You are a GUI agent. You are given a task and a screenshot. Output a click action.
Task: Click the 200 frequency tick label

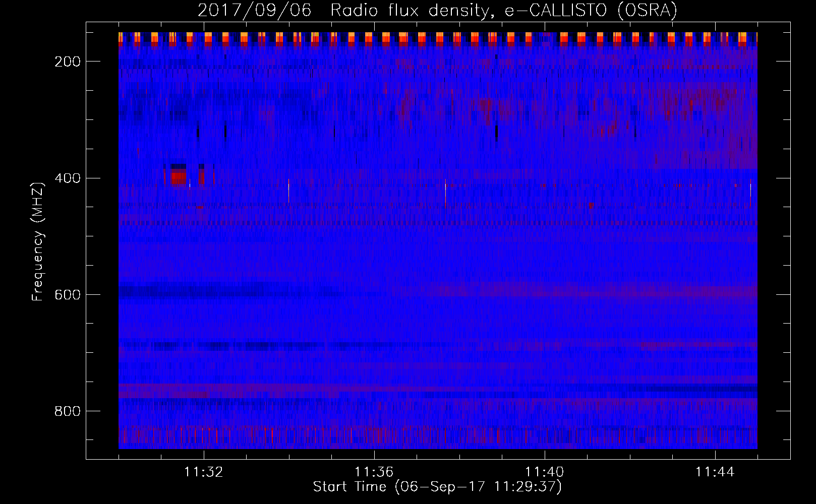tap(68, 61)
